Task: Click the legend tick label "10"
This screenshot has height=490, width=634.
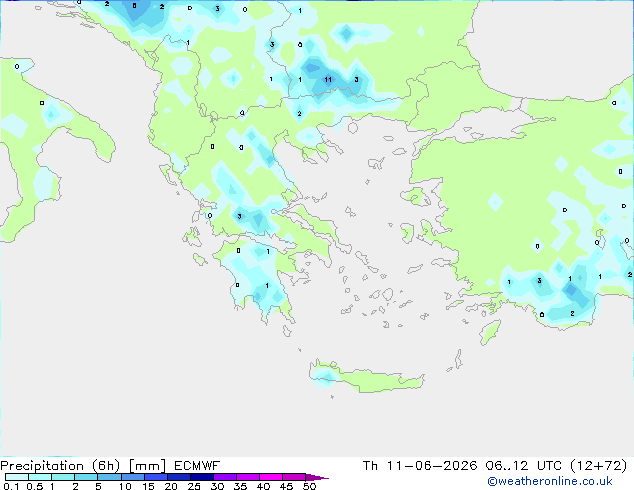Action: (125, 486)
